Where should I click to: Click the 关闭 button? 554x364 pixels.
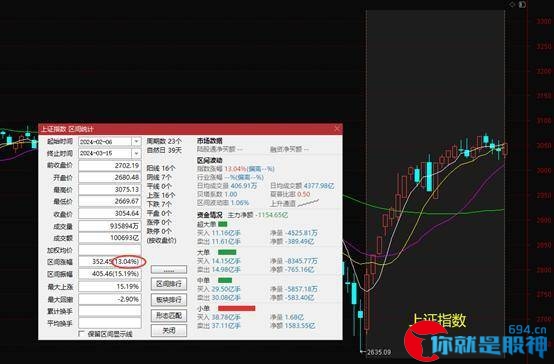169,331
